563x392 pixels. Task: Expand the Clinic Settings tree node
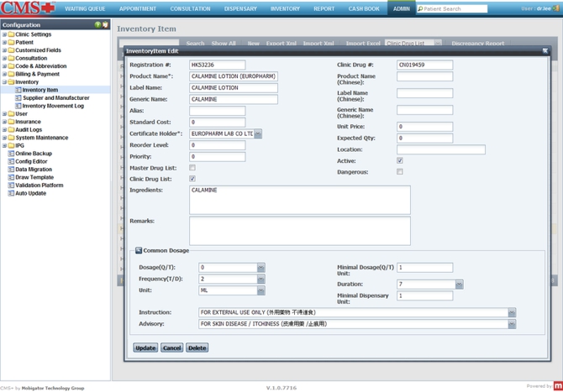coord(4,34)
